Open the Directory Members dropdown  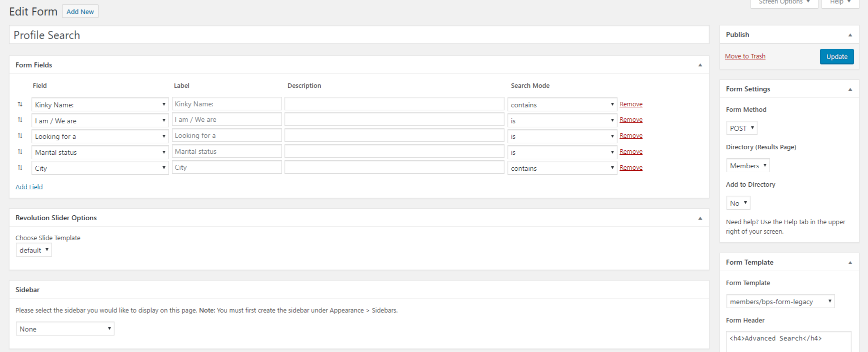coord(747,166)
